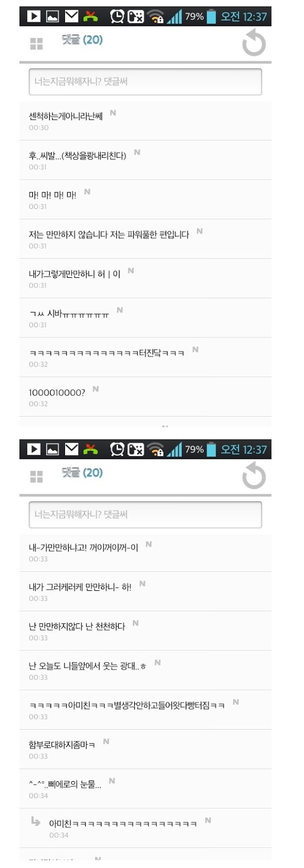The image size is (304, 868).
Task: Tap the refresh icon in the top screenshot
Action: coord(254,43)
